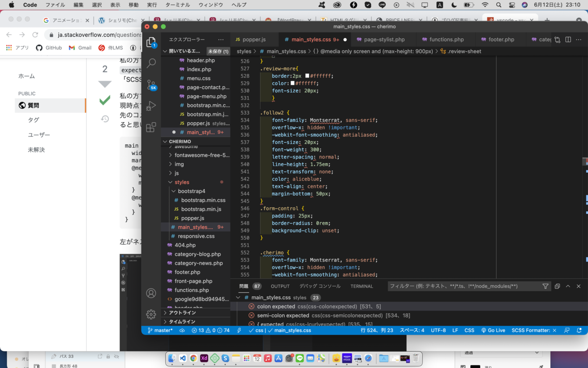This screenshot has width=588, height=368.
Task: Collapse main_styles.css group in the Problems list
Action: [238, 297]
